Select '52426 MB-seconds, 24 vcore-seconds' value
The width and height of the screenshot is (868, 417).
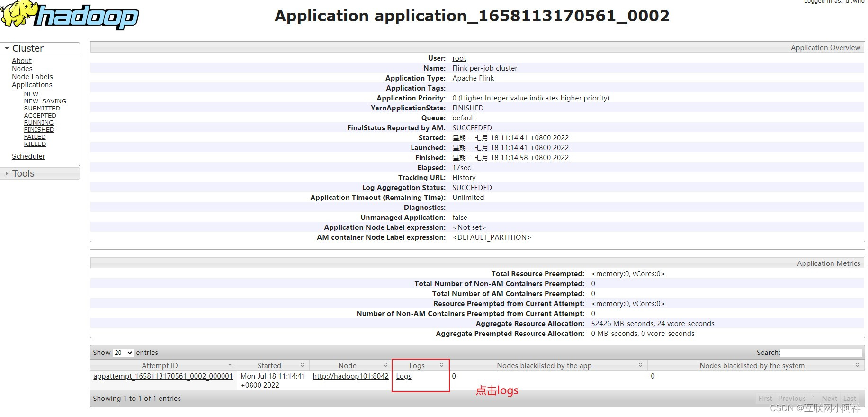(653, 324)
